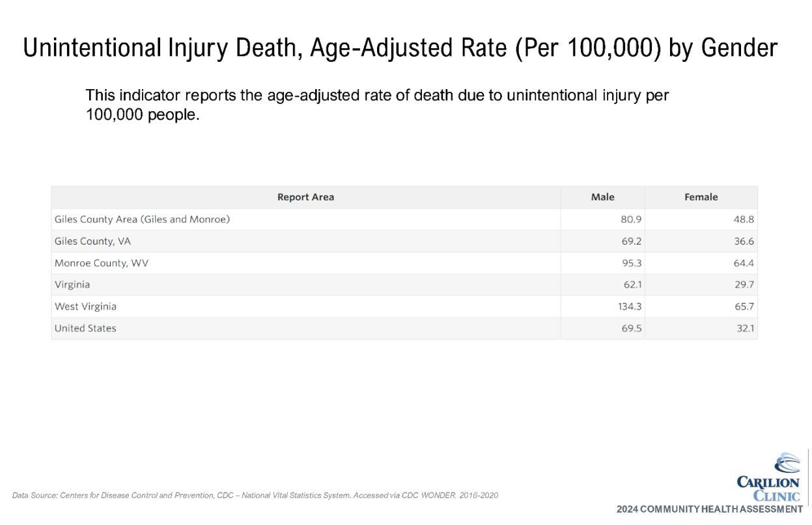This screenshot has width=812, height=525.
Task: Click the United States row label
Action: click(85, 328)
